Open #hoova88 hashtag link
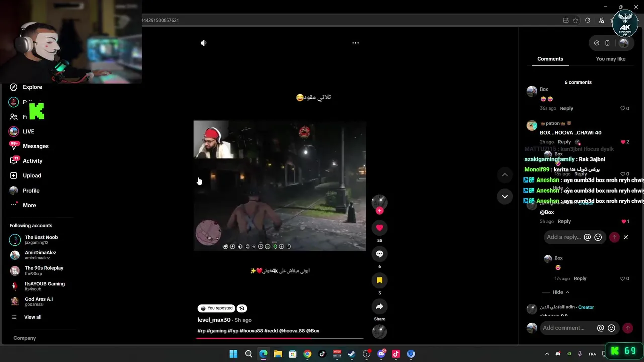The width and height of the screenshot is (644, 362). (251, 331)
